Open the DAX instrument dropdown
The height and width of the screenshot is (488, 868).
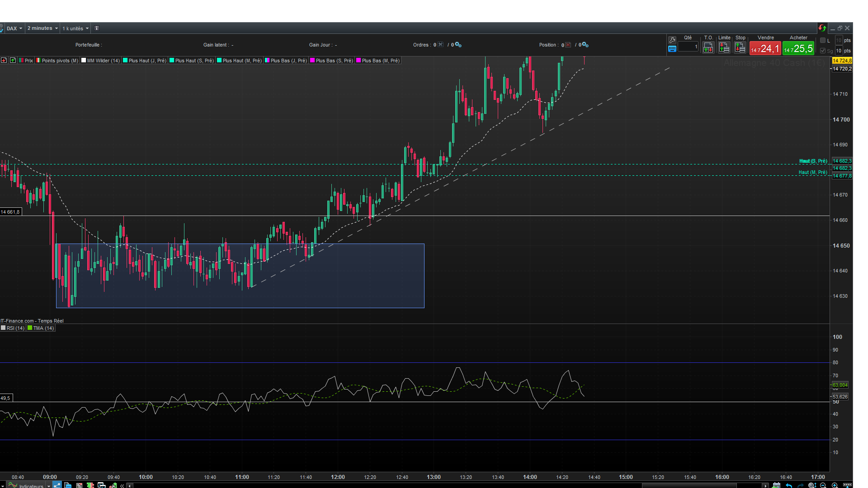click(14, 28)
